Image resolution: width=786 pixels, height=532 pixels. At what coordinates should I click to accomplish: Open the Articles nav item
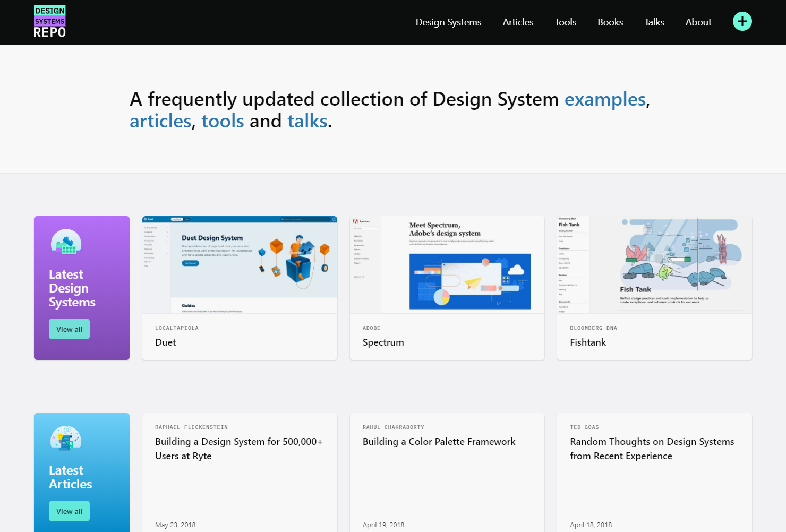518,22
